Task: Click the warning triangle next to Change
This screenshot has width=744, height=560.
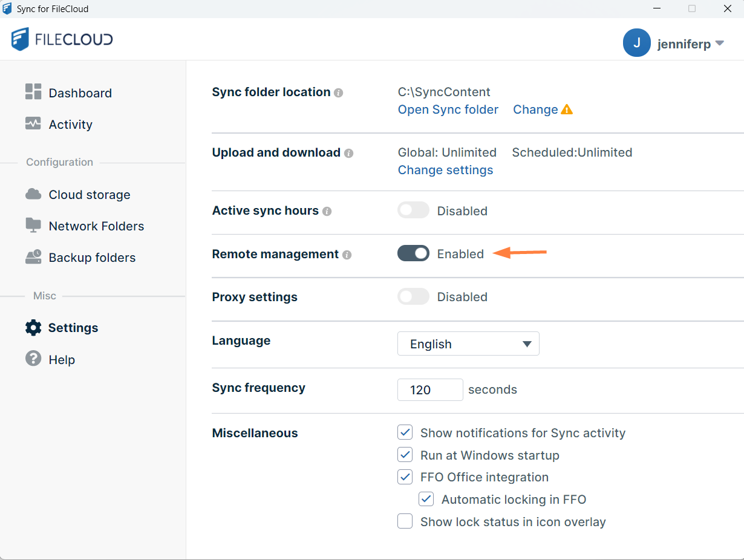Action: coord(567,109)
